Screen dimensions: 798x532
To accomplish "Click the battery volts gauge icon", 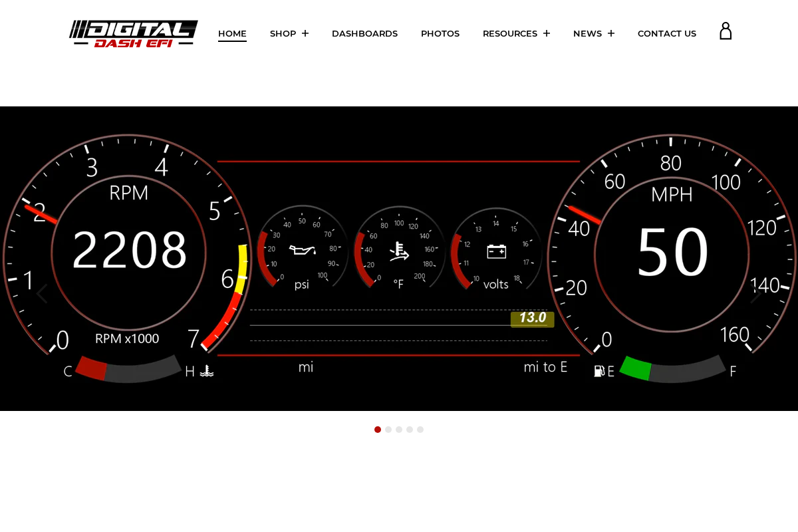I will click(x=495, y=251).
